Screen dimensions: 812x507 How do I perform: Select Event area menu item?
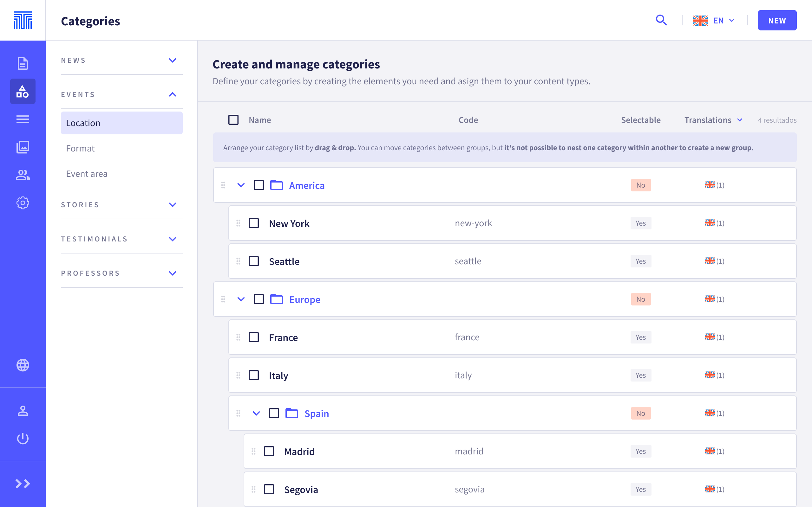[87, 174]
